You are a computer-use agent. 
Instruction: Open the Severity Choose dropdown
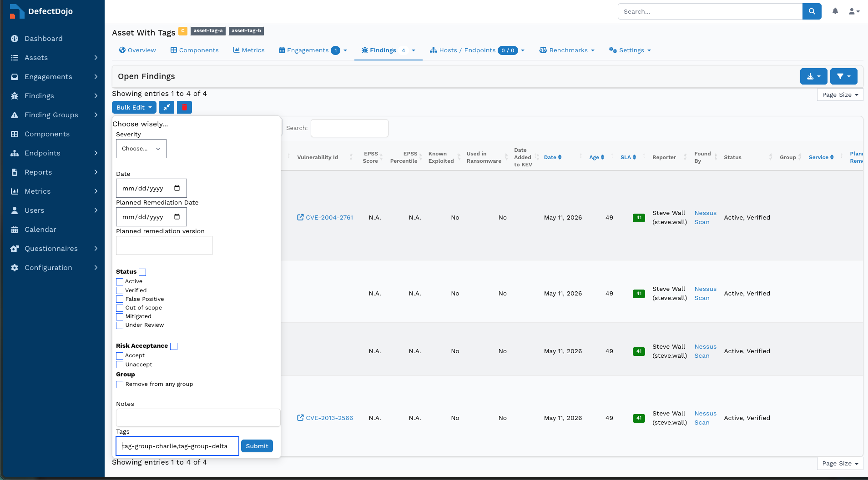coord(141,149)
